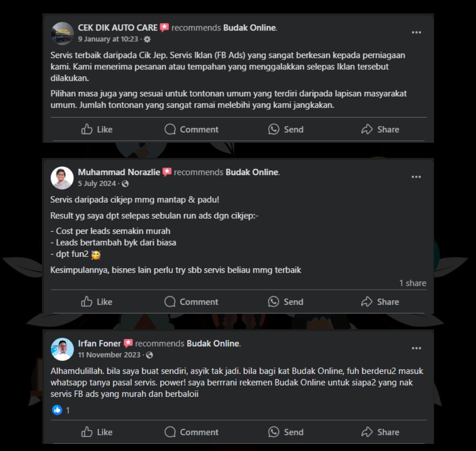Like Muhammad Norazlie's recommendation post
The height and width of the screenshot is (451, 476).
[x=97, y=302]
